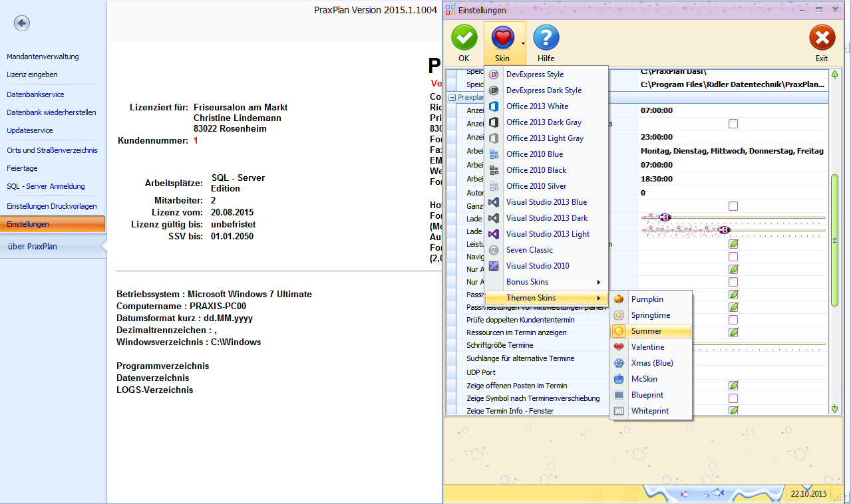The width and height of the screenshot is (851, 504).
Task: Apply the Valentine heart theme skin
Action: 651,347
